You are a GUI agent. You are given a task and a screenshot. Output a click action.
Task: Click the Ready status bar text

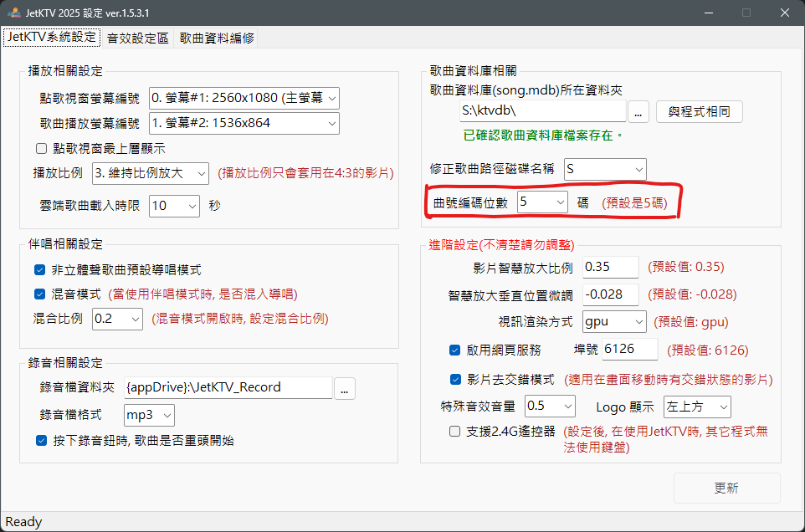click(23, 522)
